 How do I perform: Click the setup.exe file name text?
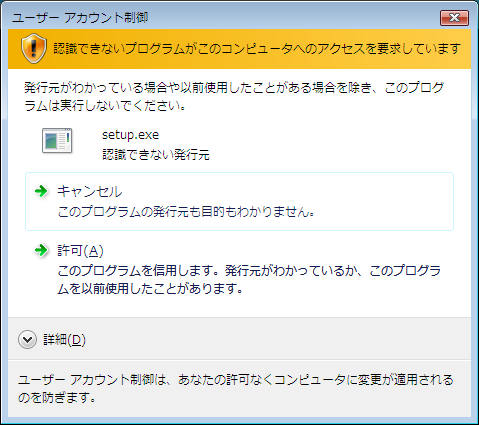(130, 135)
